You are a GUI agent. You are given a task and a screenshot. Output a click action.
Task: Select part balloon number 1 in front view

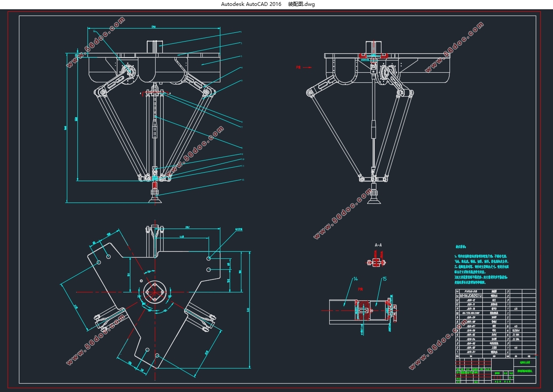[241, 32]
